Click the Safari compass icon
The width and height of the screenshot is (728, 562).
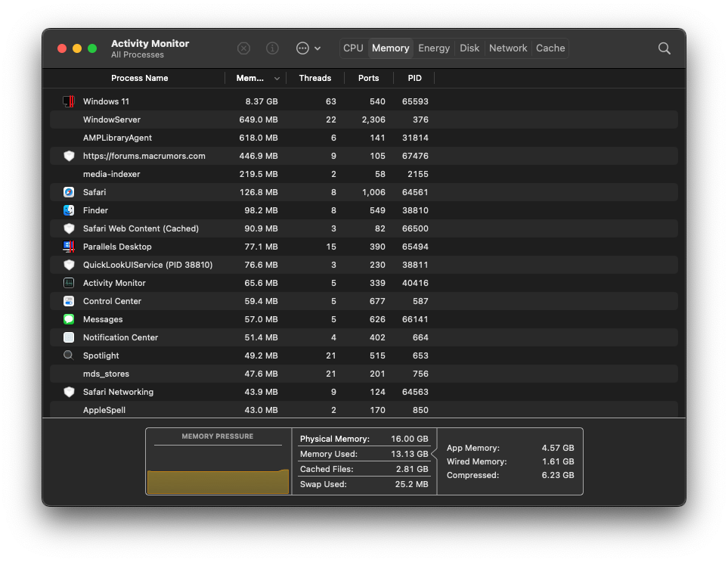click(x=69, y=192)
